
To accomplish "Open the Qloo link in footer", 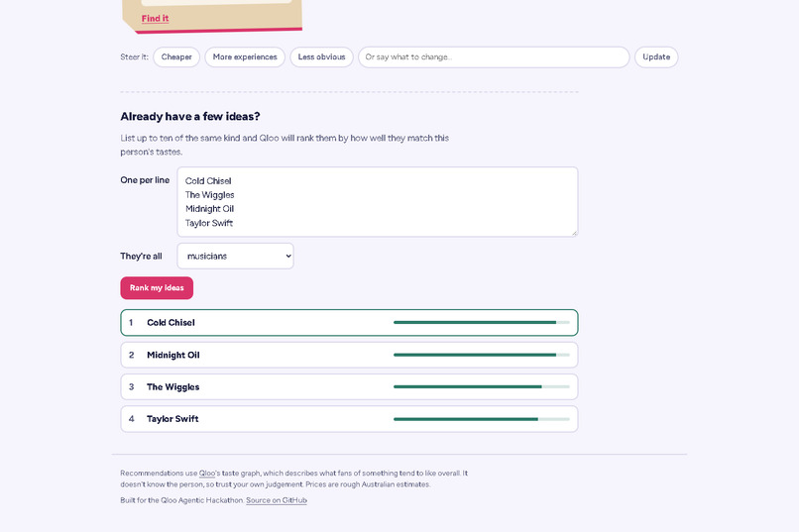I will [x=207, y=473].
